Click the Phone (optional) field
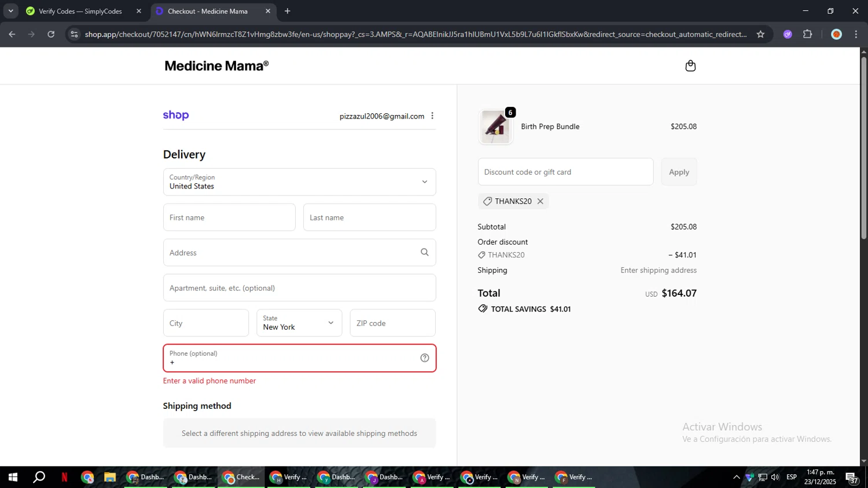Image resolution: width=868 pixels, height=488 pixels. point(299,358)
